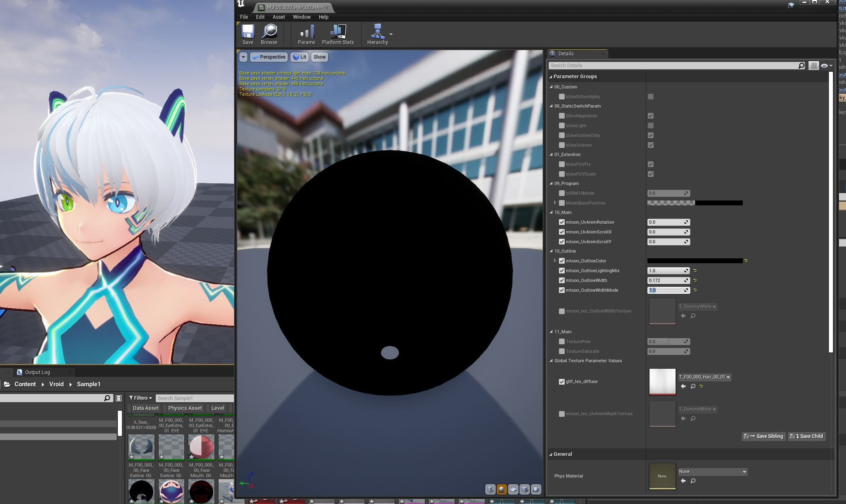
Task: Expand the ModelBasePosition parameter
Action: click(x=555, y=203)
